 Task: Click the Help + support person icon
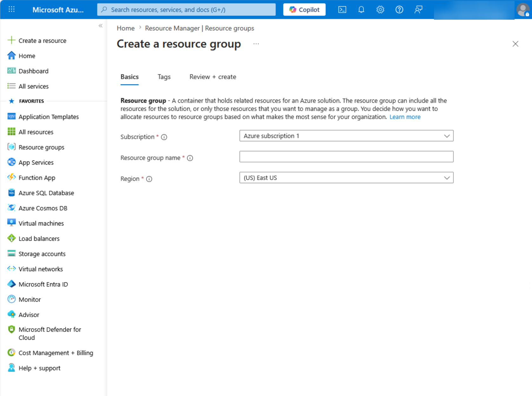(x=11, y=368)
